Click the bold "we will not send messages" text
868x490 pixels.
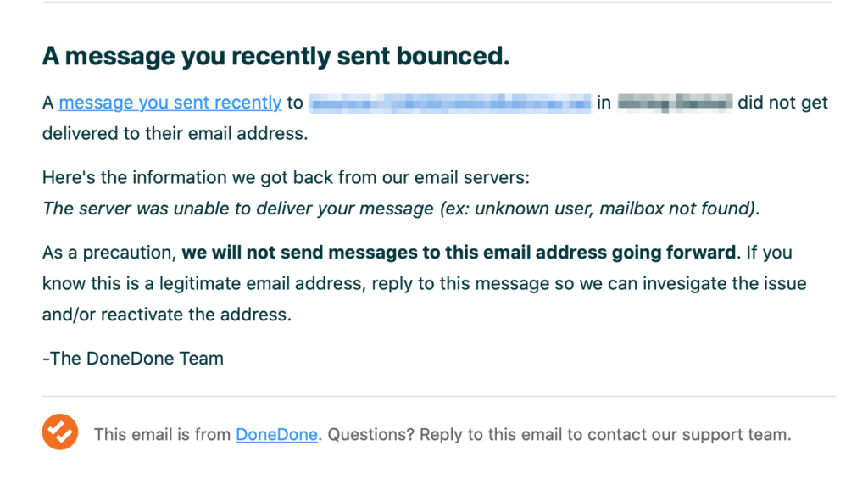coord(458,253)
